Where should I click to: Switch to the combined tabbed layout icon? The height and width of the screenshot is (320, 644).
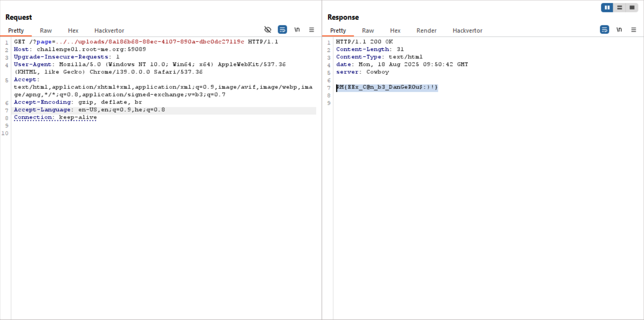click(632, 7)
